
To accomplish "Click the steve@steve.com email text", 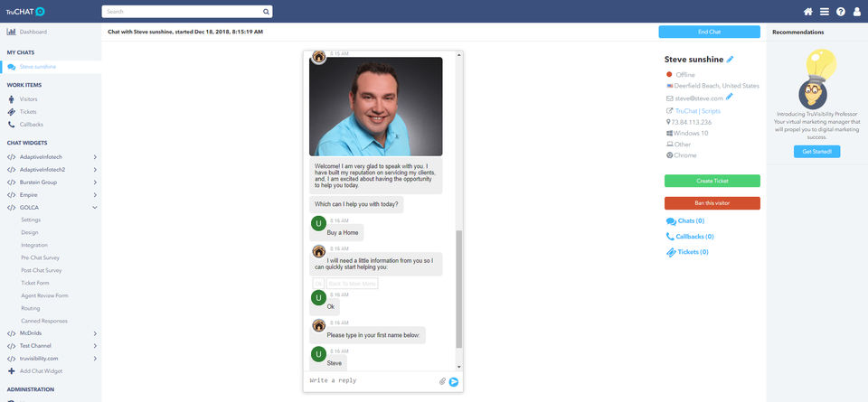I will (699, 98).
